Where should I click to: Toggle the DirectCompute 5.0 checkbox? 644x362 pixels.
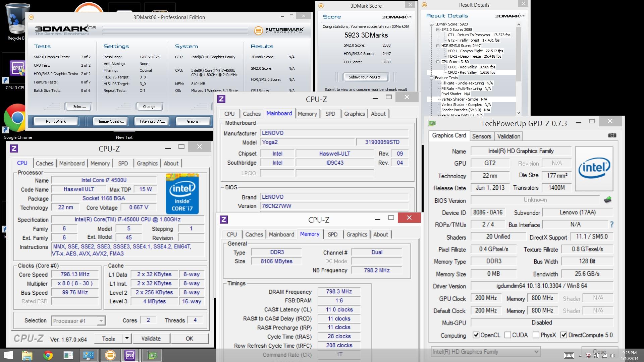coord(564,335)
